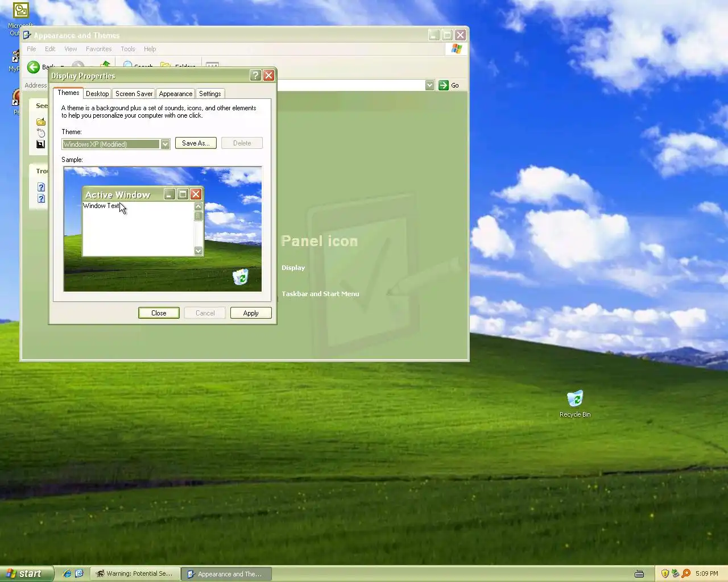Click the upper troubleshooter question mark icon
The image size is (728, 582).
coord(41,187)
